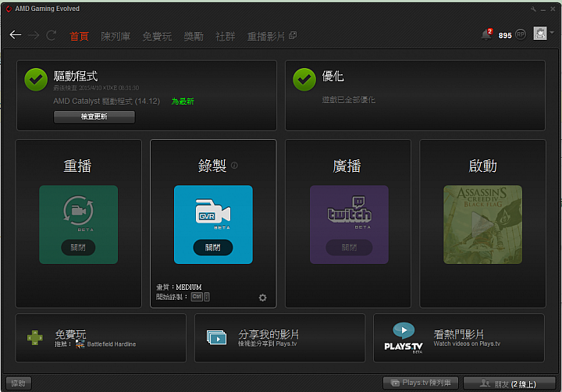Open the notifications bell

(x=486, y=35)
